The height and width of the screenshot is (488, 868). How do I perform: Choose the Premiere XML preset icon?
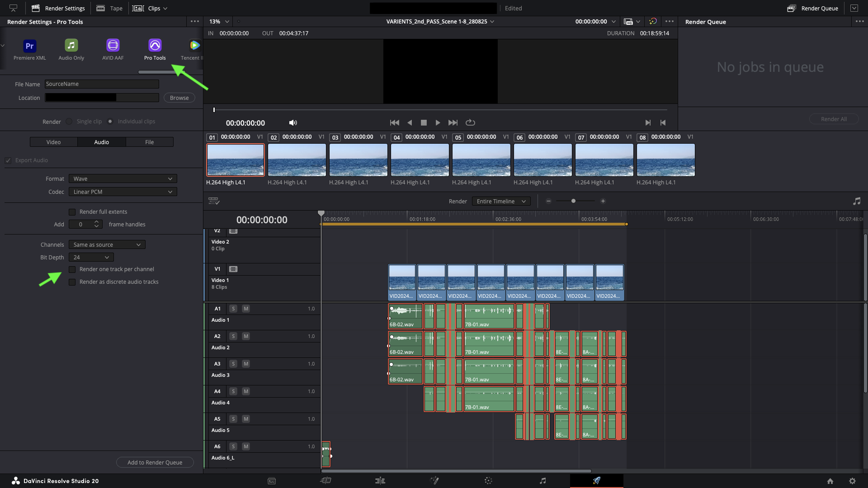[29, 46]
